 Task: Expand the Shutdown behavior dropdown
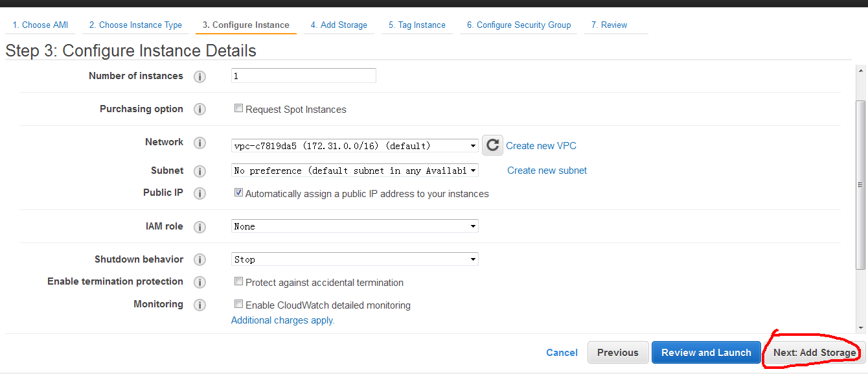[355, 259]
